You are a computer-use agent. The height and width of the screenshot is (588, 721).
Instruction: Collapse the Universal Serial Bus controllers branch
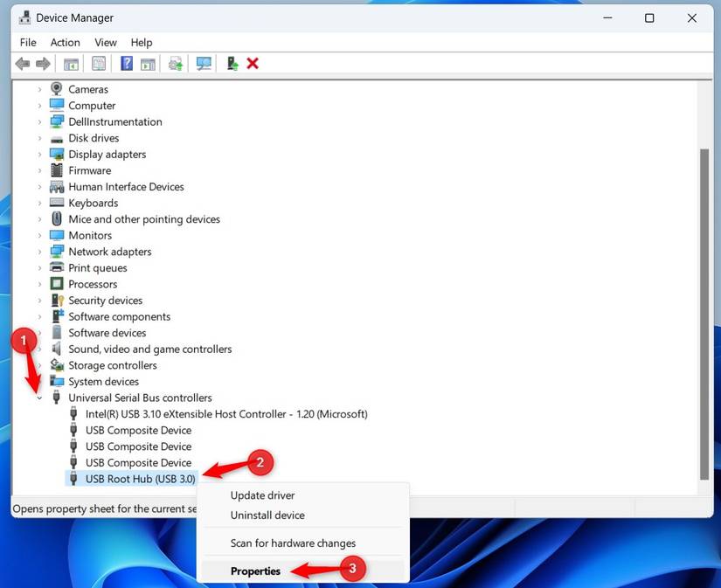click(x=38, y=397)
